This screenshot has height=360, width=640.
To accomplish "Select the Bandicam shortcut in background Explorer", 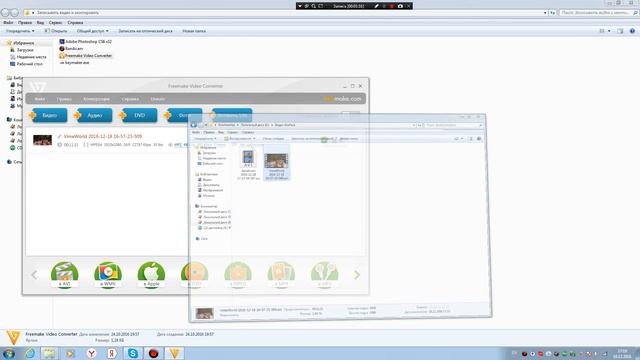I will 71,49.
